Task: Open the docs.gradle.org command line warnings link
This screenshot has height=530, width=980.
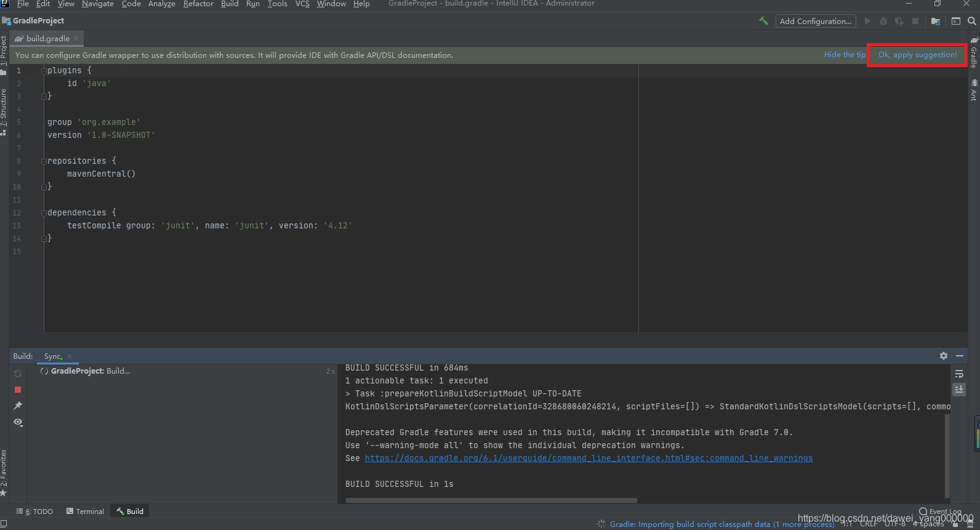Action: click(x=588, y=459)
